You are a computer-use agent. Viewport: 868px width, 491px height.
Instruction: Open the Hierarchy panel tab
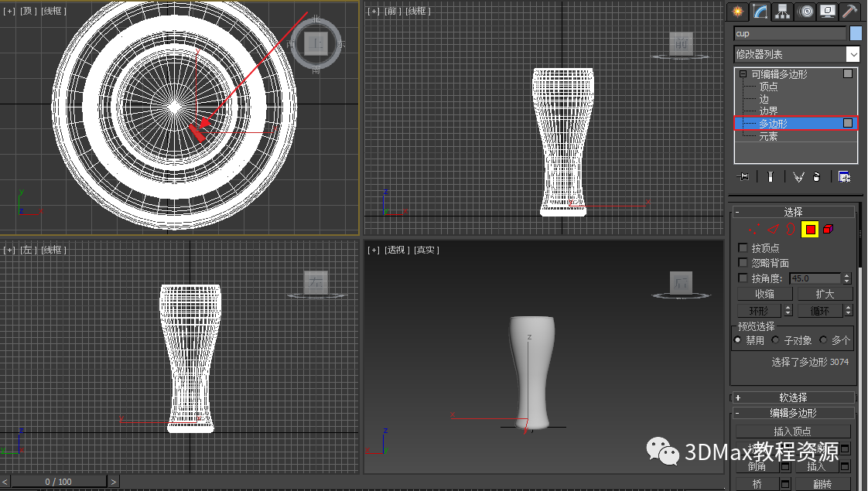coord(782,12)
